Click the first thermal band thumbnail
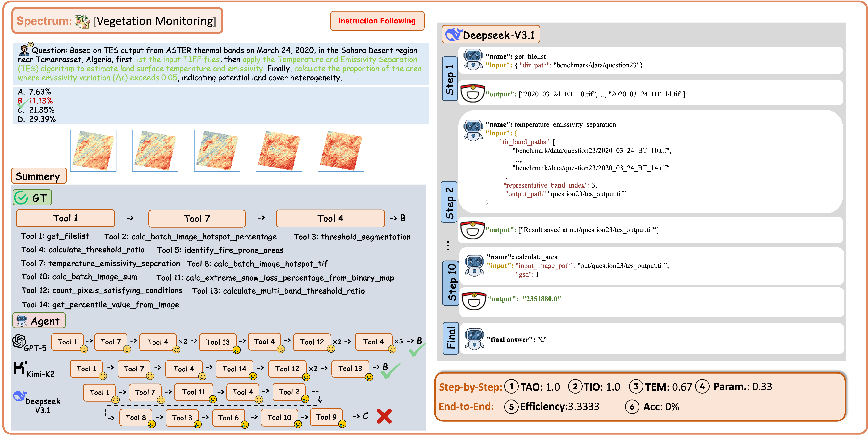 93,151
